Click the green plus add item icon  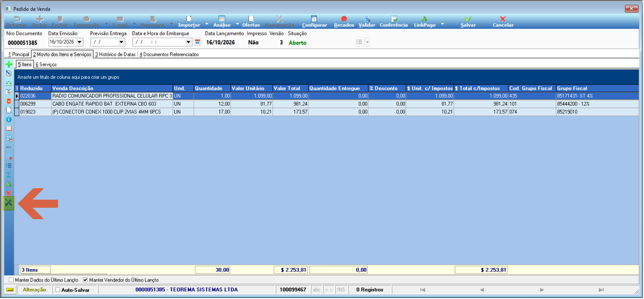coord(9,64)
